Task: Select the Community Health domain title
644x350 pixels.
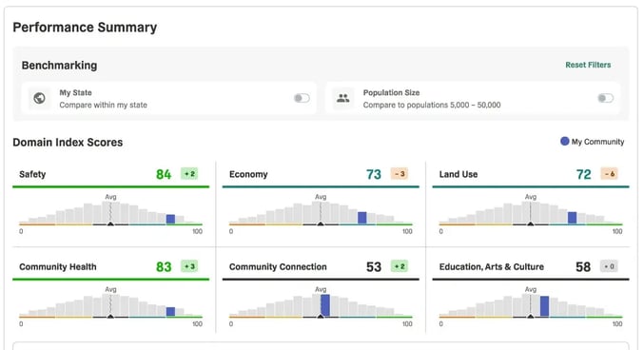Action: (58, 266)
